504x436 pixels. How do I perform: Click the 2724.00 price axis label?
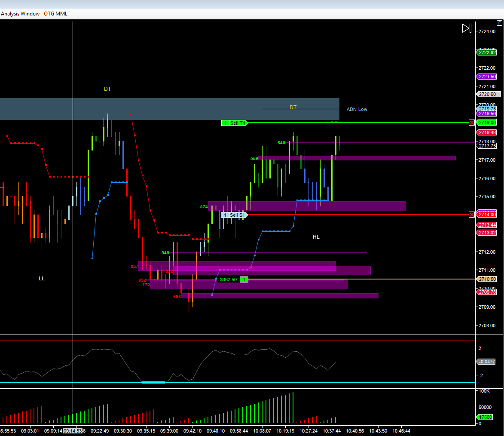tap(487, 31)
